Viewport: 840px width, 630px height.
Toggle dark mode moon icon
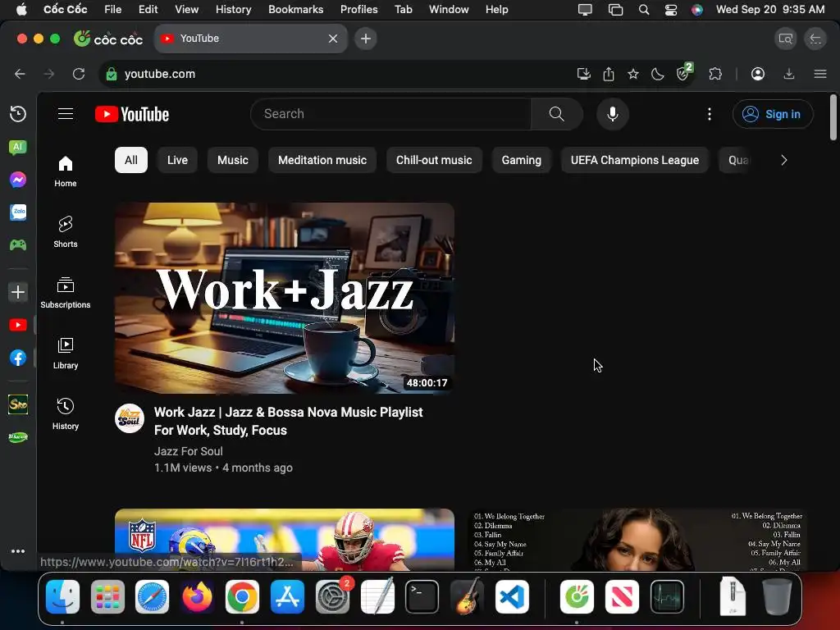[x=657, y=74]
